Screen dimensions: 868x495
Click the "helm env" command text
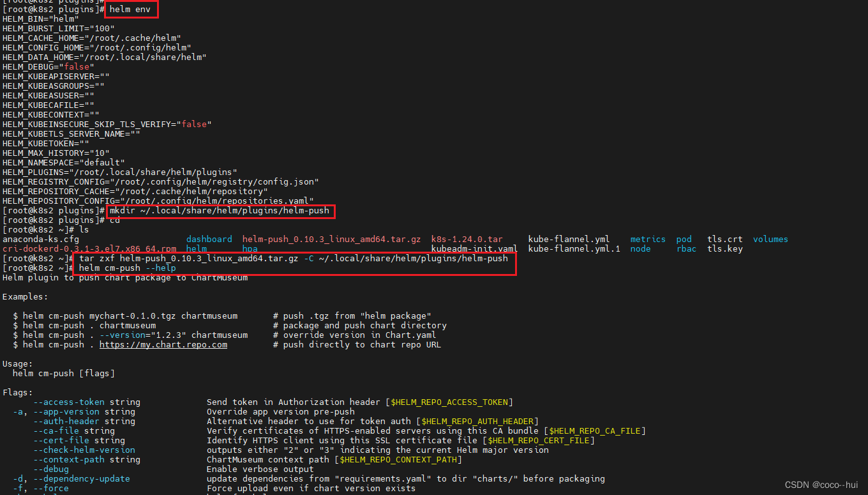pos(130,10)
